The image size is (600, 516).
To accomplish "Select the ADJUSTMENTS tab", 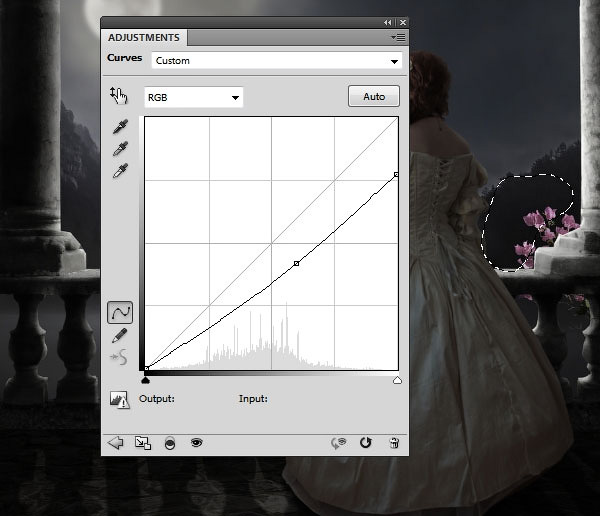I will [x=144, y=38].
